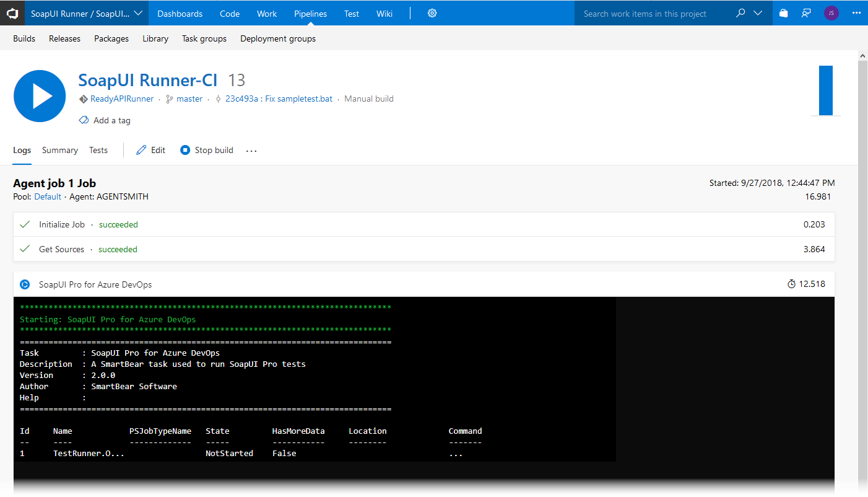
Task: Click the tag icon beside Add a tag
Action: pos(84,120)
